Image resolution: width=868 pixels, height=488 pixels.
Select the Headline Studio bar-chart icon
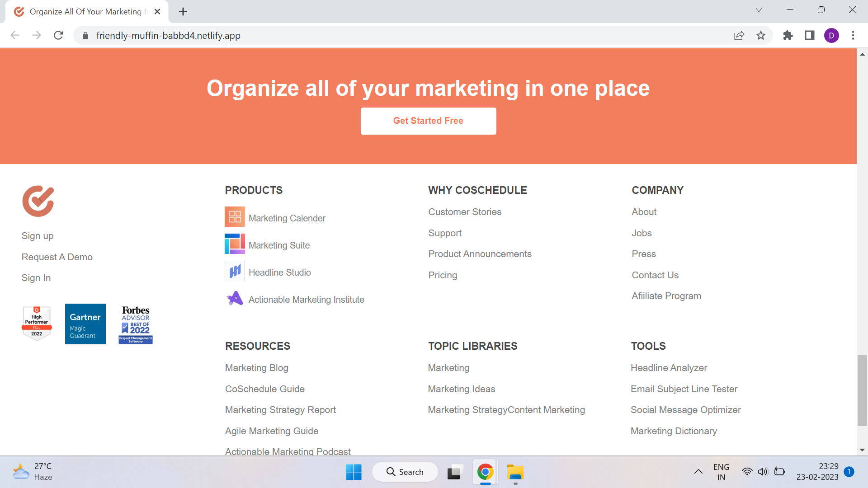coord(235,271)
